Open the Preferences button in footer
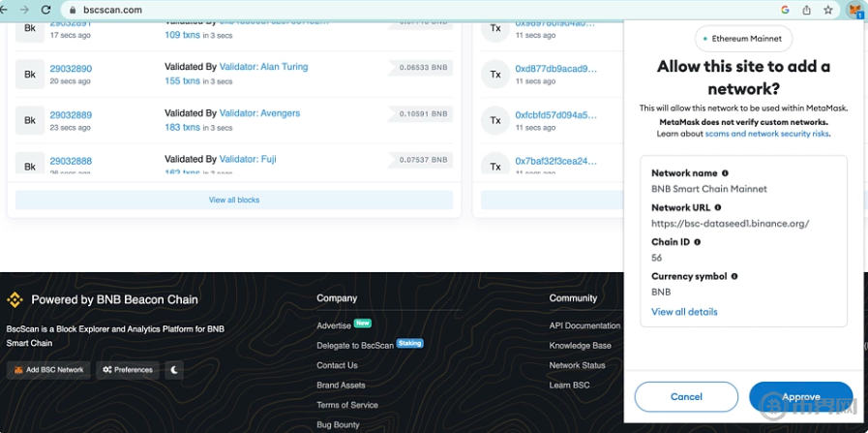This screenshot has width=868, height=433. click(x=128, y=369)
